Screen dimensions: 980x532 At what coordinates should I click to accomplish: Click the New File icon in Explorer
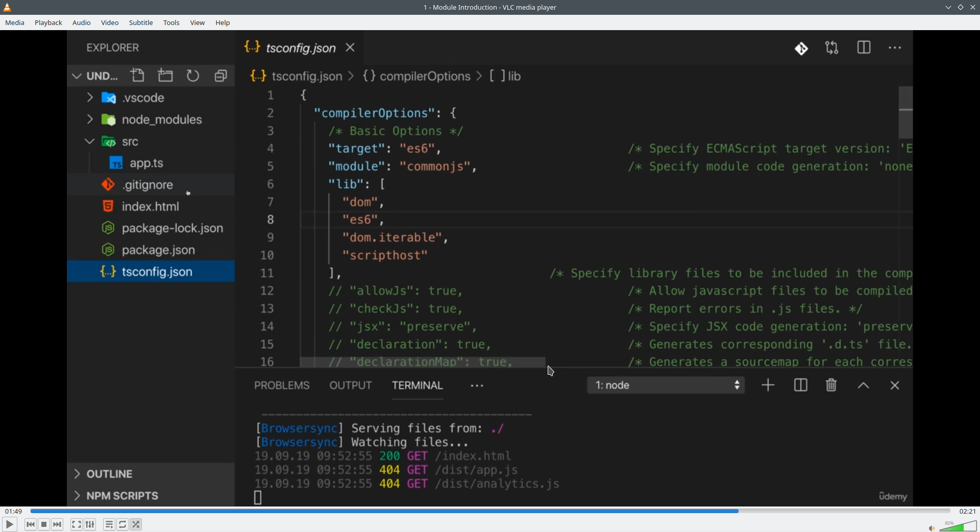tap(138, 76)
